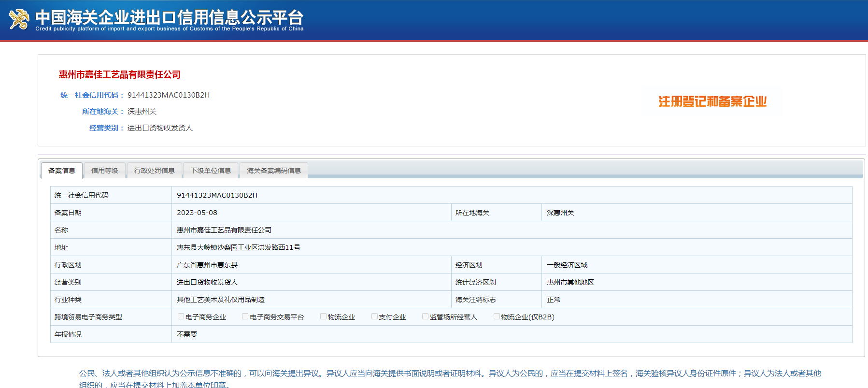Click the 海关注销标志 label cell
This screenshot has height=388, width=868.
pos(497,300)
